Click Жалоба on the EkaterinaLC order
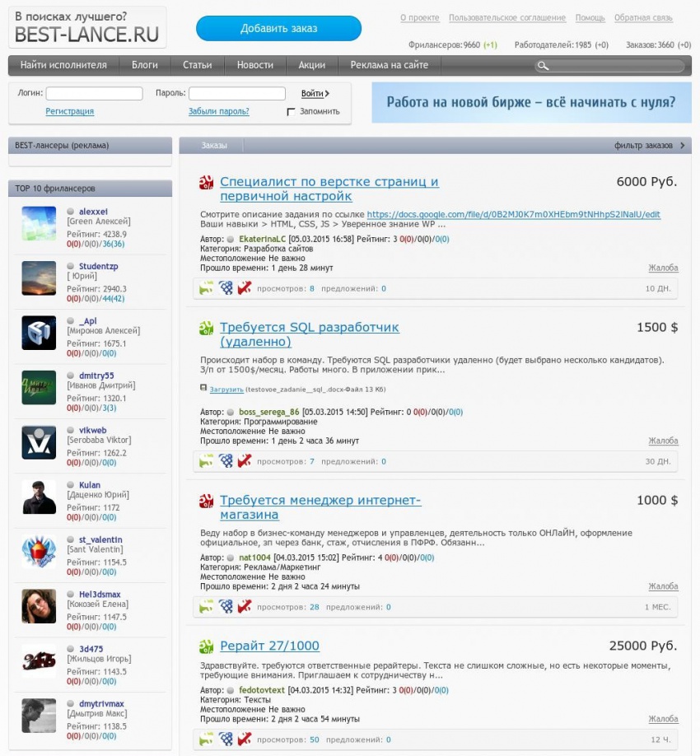The height and width of the screenshot is (756, 700). coord(664,268)
